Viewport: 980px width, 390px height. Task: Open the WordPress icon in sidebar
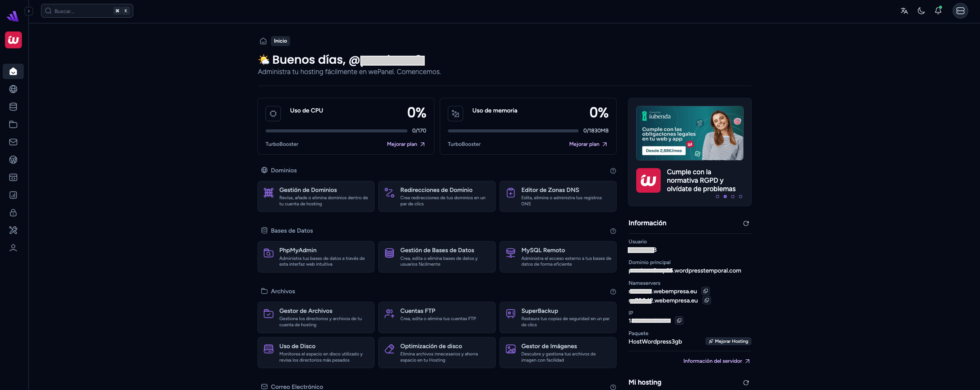point(13,160)
